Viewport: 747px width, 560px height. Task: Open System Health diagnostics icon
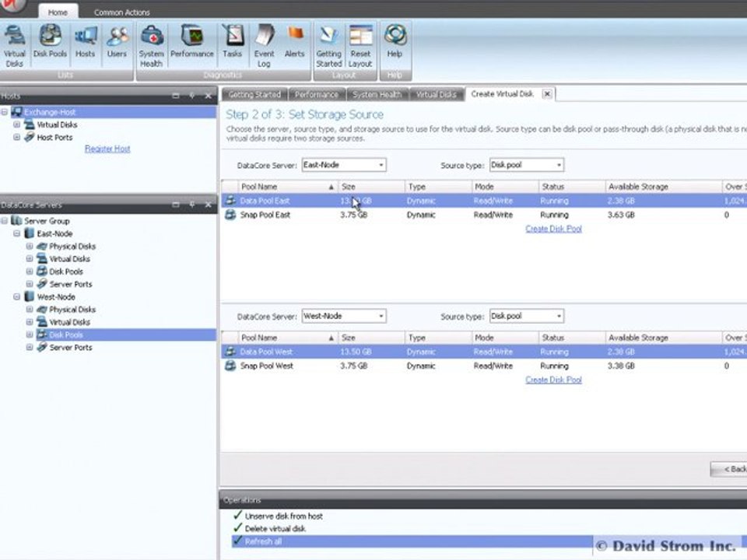tap(152, 46)
